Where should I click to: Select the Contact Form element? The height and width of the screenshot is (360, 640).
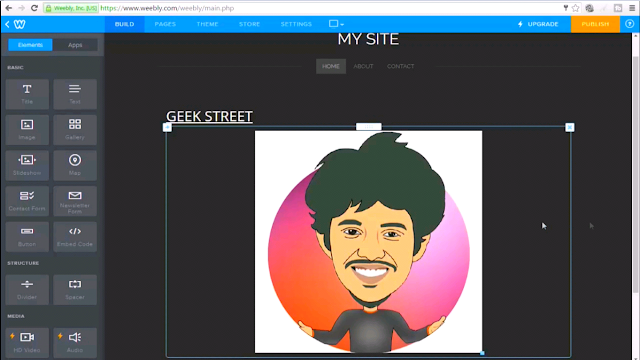pos(27,201)
